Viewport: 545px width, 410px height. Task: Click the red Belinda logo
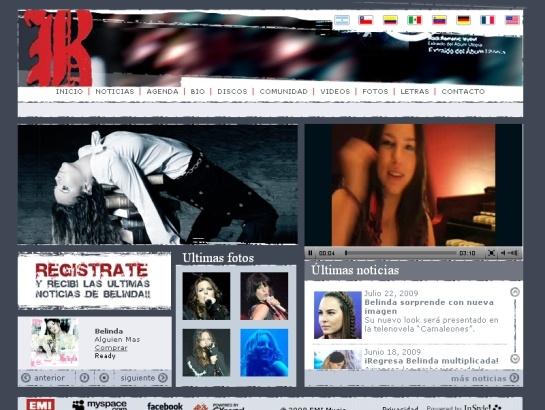(58, 48)
